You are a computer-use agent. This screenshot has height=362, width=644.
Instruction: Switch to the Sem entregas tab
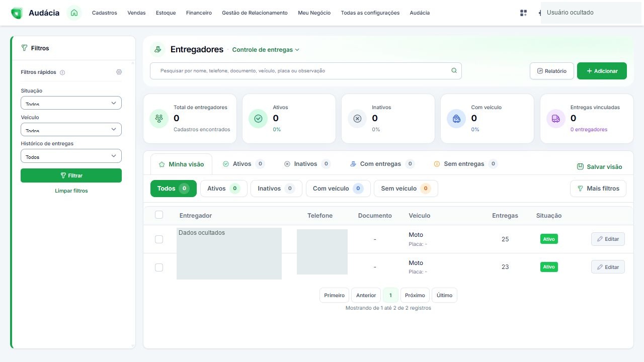(x=465, y=164)
